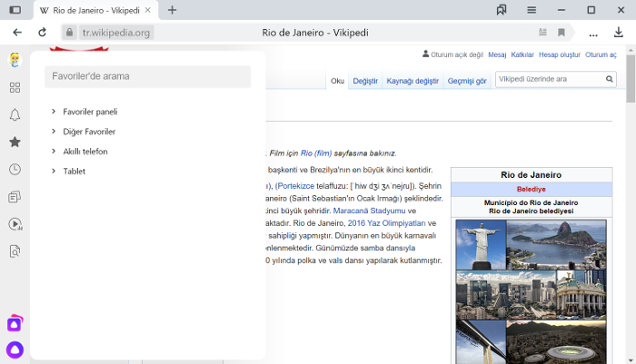Image resolution: width=636 pixels, height=364 pixels.
Task: Open the collections icon in sidebar
Action: coord(15,197)
